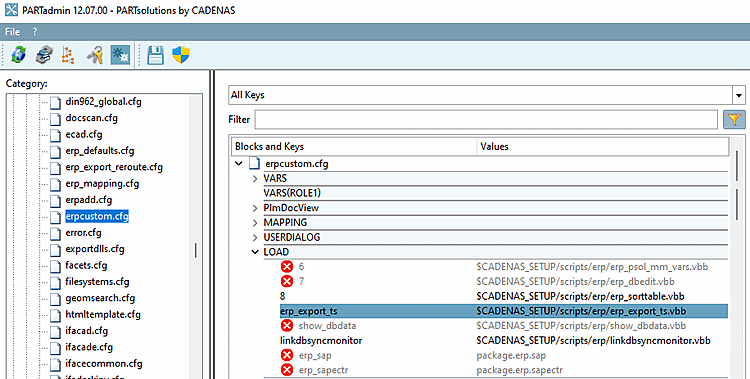Open the File menu
The width and height of the screenshot is (750, 379).
12,32
